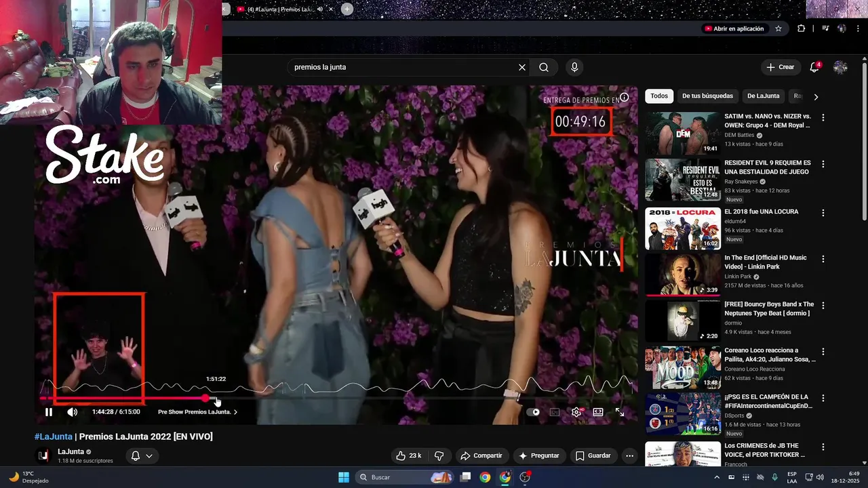Open options menu for EL 2018 video
The height and width of the screenshot is (488, 868).
pos(823,212)
